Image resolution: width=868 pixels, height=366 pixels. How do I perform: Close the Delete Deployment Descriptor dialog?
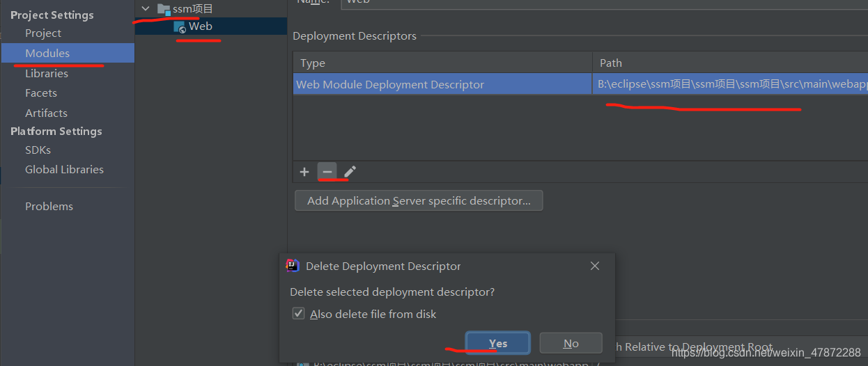pos(595,266)
